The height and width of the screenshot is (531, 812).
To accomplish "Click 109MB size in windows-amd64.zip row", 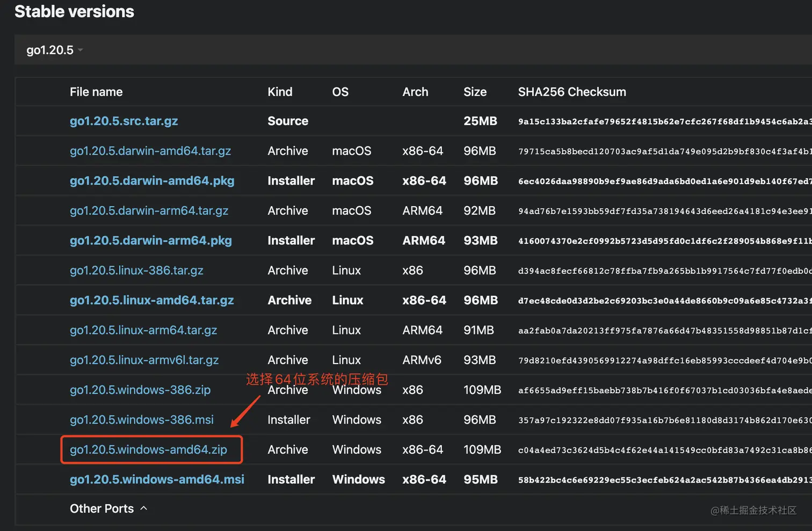I will coord(482,449).
